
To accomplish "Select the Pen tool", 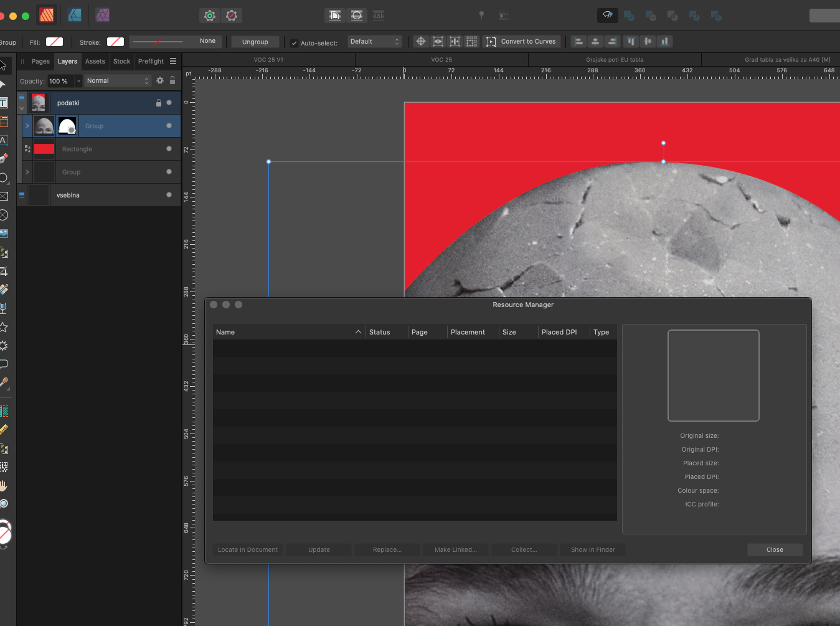I will click(x=4, y=158).
